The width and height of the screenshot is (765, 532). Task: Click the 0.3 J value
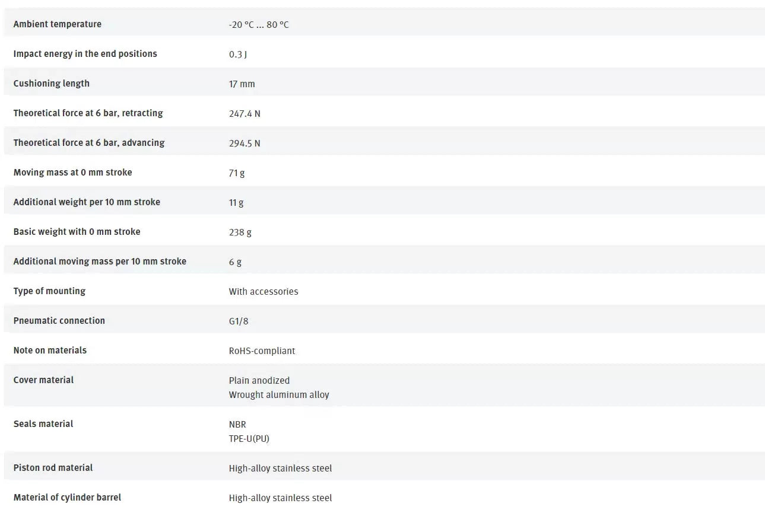237,55
